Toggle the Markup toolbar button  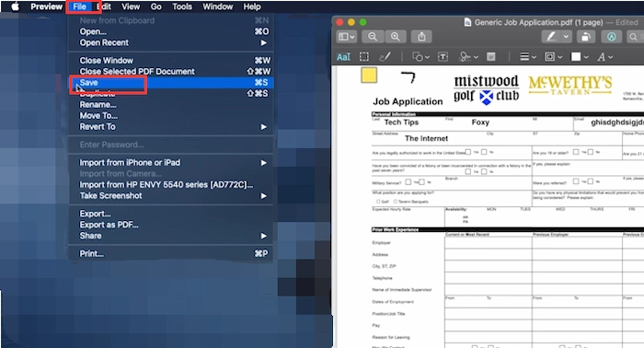(612, 37)
